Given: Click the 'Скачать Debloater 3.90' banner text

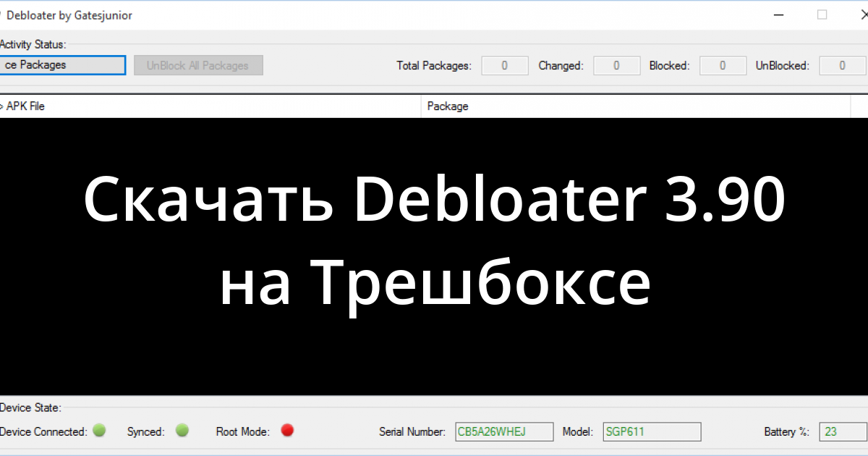Looking at the screenshot, I should [434, 200].
